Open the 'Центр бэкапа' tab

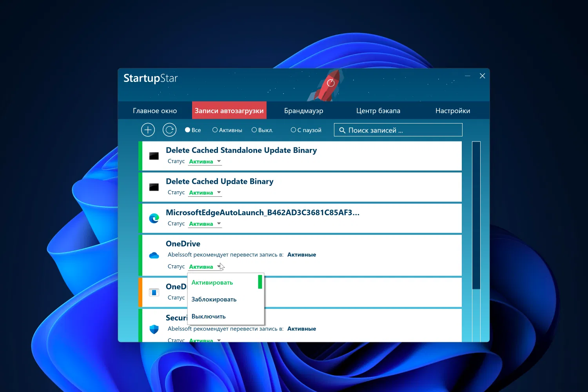[x=378, y=111]
